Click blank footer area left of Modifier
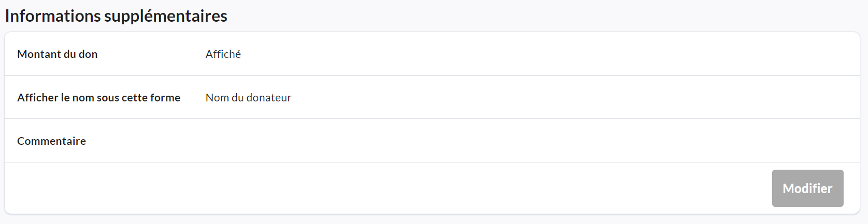This screenshot has width=868, height=224. (363, 188)
